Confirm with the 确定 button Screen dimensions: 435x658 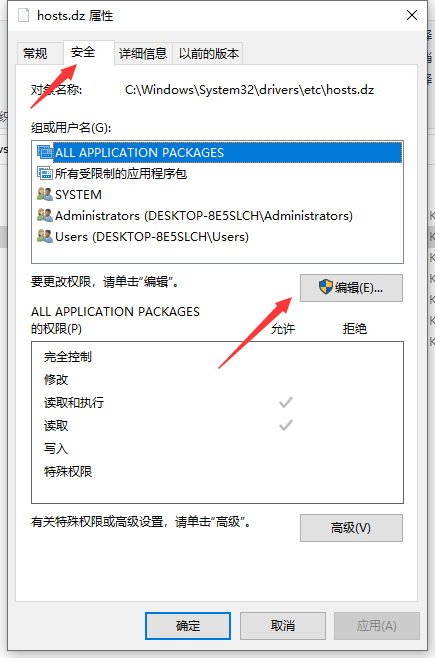[x=188, y=626]
